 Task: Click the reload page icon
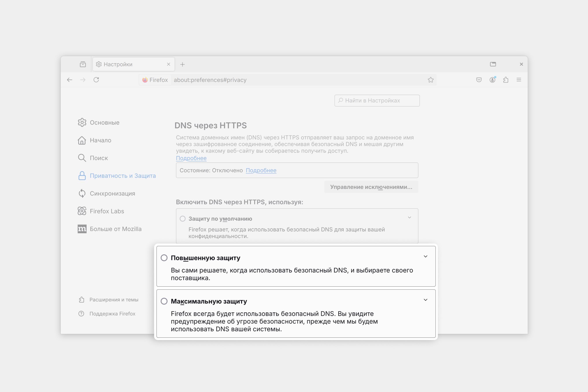(96, 80)
